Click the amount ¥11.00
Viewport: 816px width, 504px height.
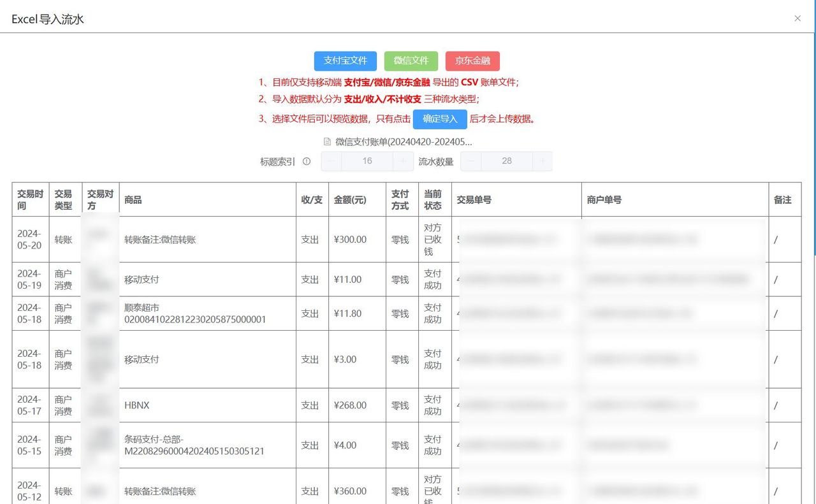[x=348, y=279]
